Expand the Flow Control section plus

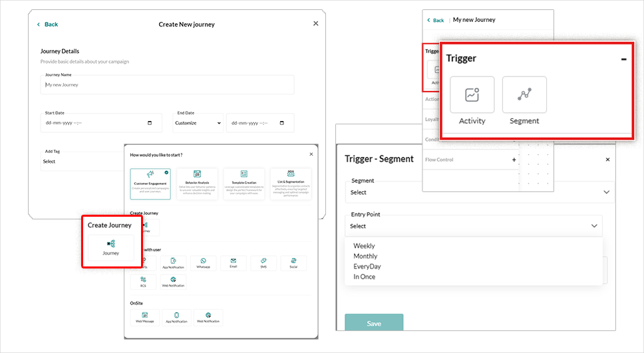pos(514,160)
